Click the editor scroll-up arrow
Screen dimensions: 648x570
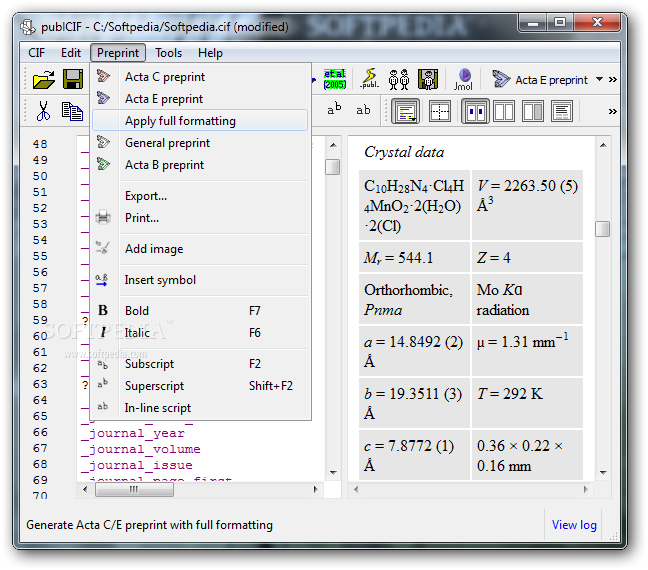333,145
